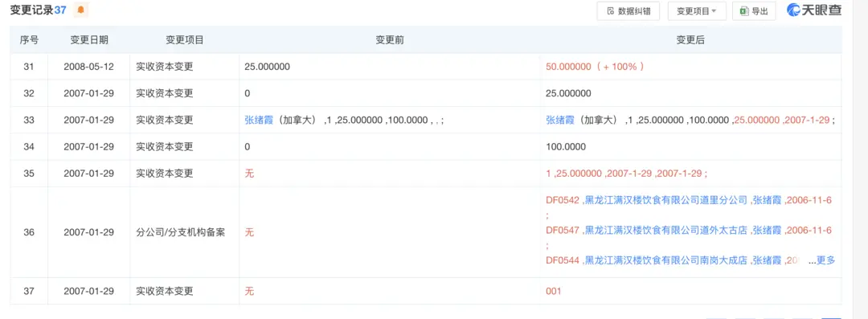
Task: Click the 导出 export button
Action: click(x=753, y=11)
